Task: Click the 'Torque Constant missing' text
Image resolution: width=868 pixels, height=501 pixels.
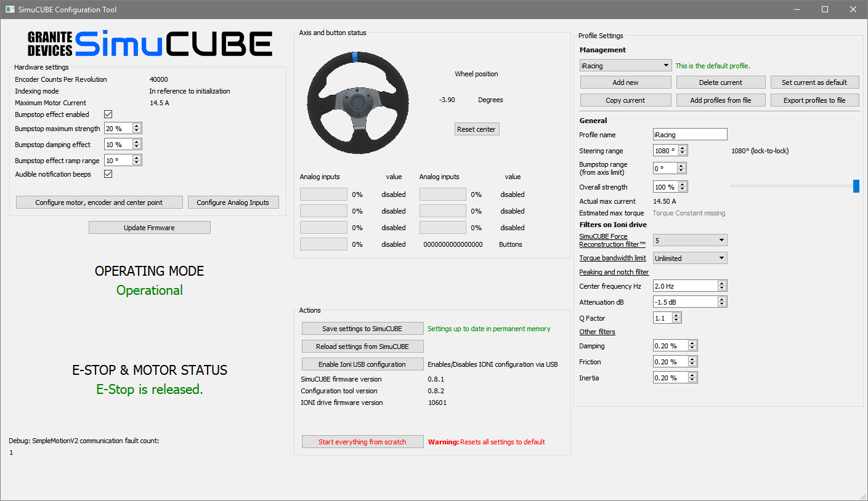Action: (x=689, y=213)
